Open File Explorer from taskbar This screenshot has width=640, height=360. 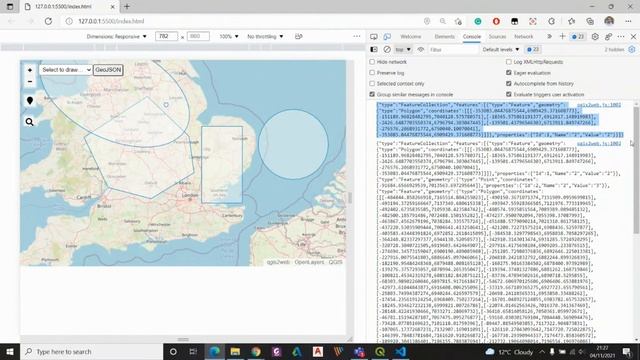pos(235,351)
